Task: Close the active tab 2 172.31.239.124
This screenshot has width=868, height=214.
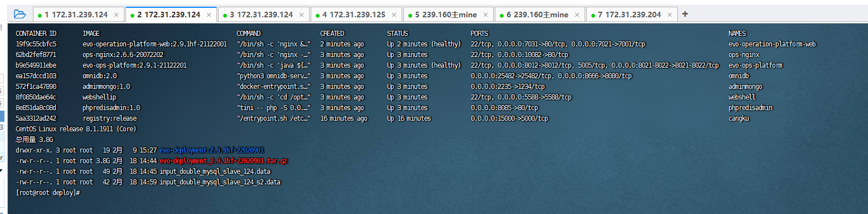Action: [x=208, y=15]
